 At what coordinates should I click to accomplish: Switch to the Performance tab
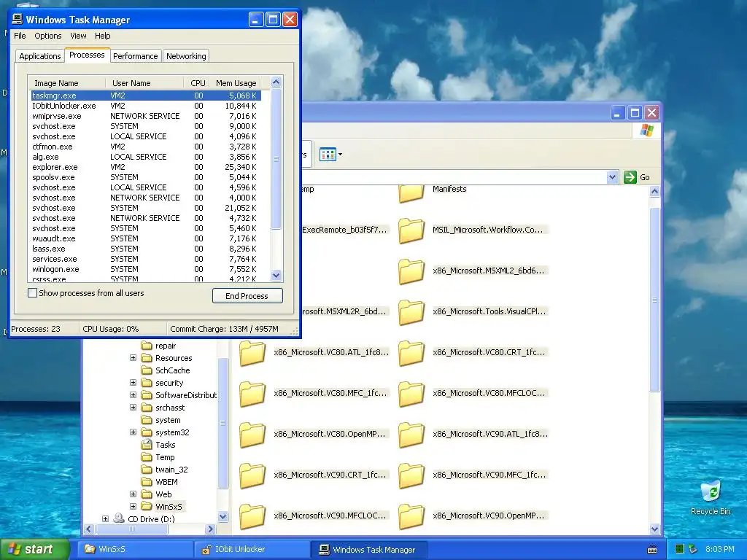click(x=135, y=55)
